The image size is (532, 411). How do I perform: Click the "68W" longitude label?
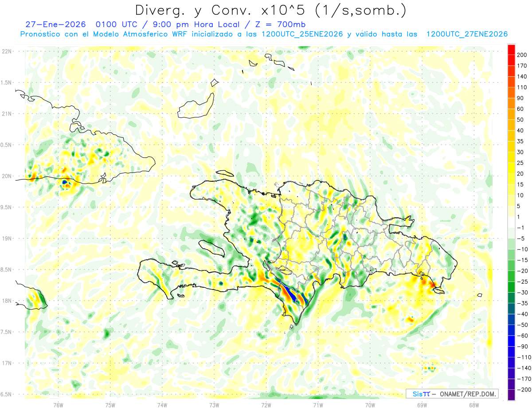pos(473,405)
